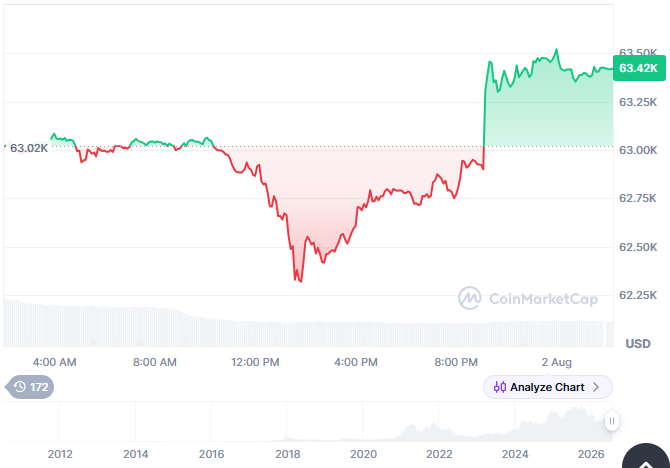Click the 2 Aug date axis label
The width and height of the screenshot is (670, 468).
pyautogui.click(x=556, y=362)
